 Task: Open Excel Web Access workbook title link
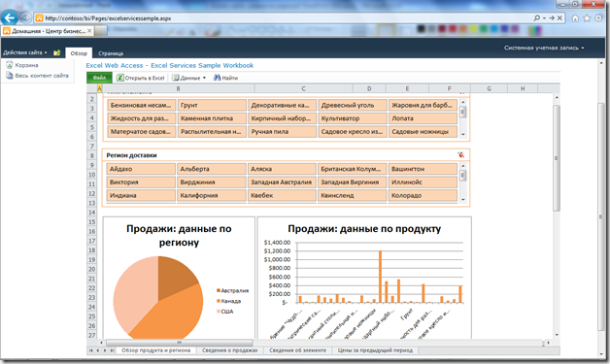[170, 65]
